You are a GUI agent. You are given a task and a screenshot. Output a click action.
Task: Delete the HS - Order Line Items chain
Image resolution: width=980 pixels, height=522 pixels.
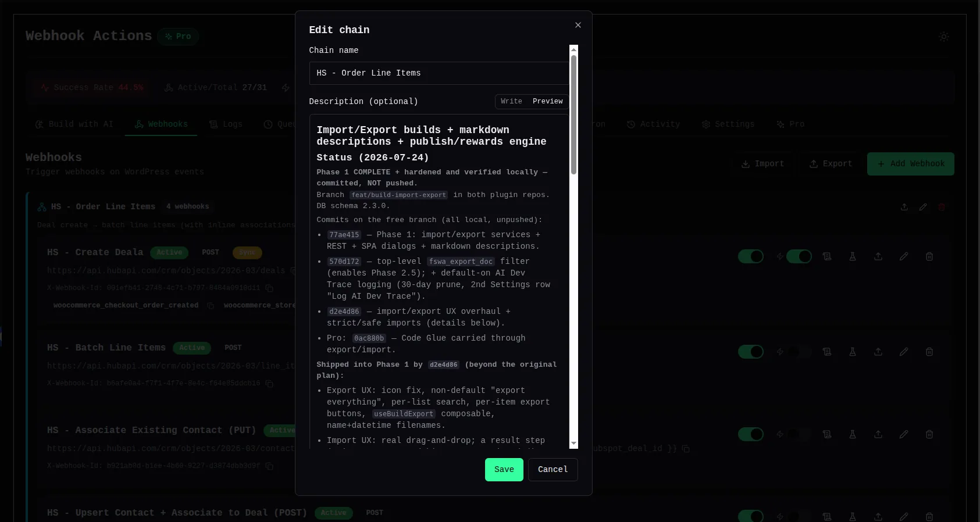click(942, 207)
